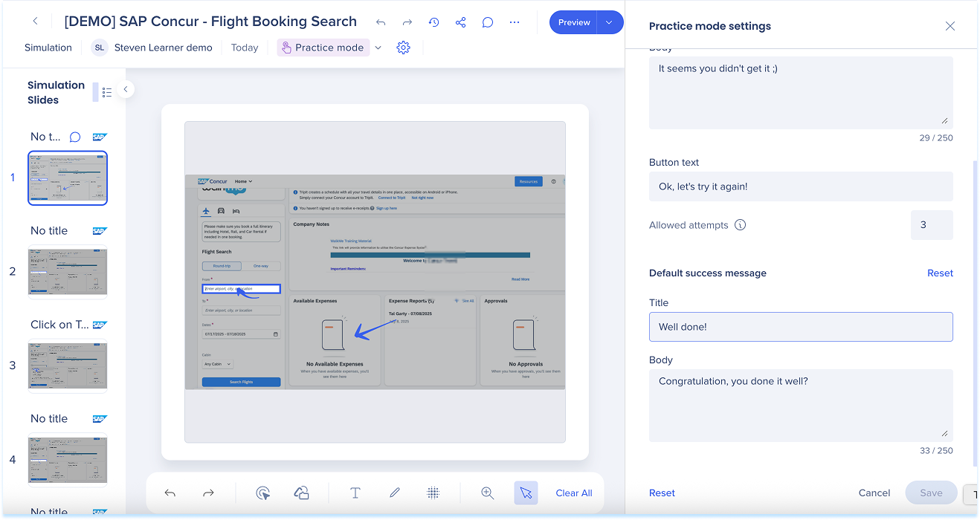Open practice mode settings gear icon
The image size is (980, 520).
[x=403, y=48]
